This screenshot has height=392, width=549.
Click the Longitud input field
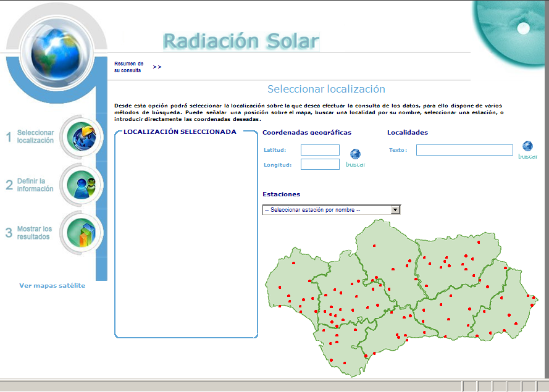[319, 164]
